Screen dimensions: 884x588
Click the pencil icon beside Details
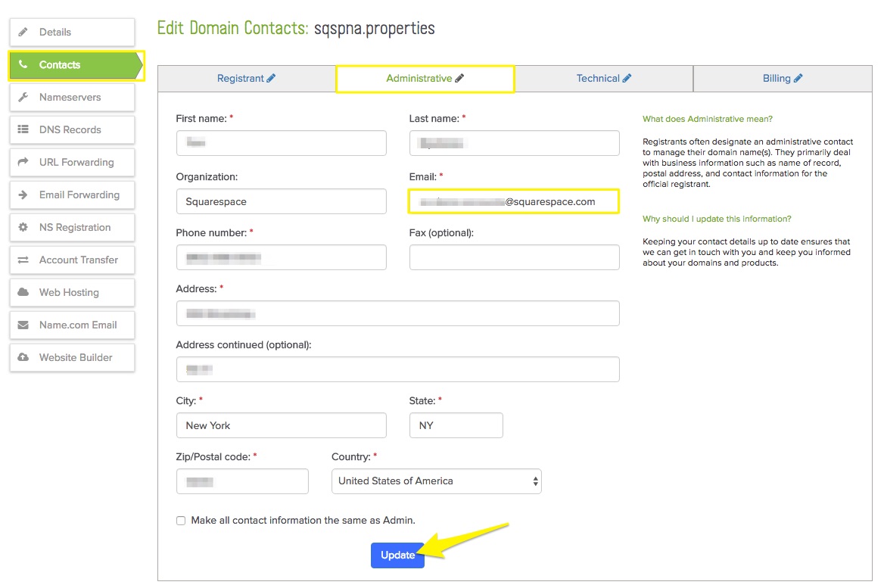click(23, 33)
